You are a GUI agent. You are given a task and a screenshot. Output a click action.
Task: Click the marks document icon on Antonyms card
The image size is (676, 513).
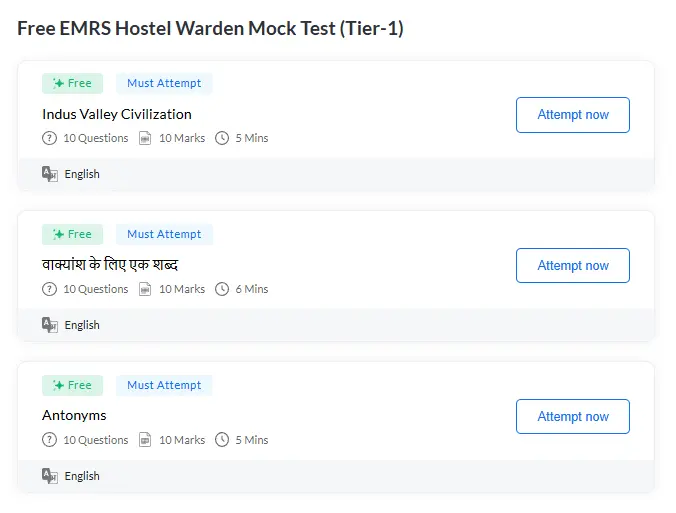coord(145,440)
